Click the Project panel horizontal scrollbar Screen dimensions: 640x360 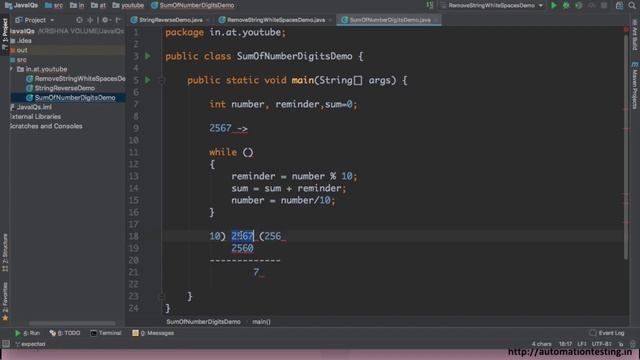(72, 323)
